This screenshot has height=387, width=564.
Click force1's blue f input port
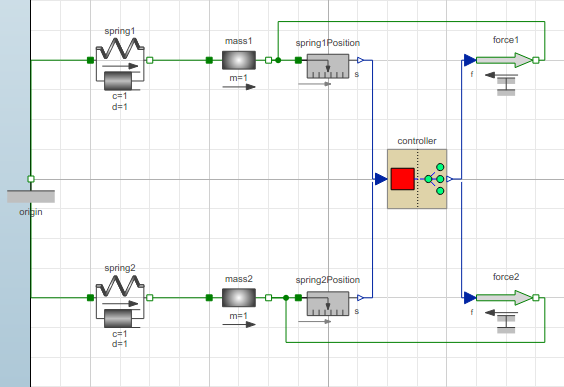[470, 60]
